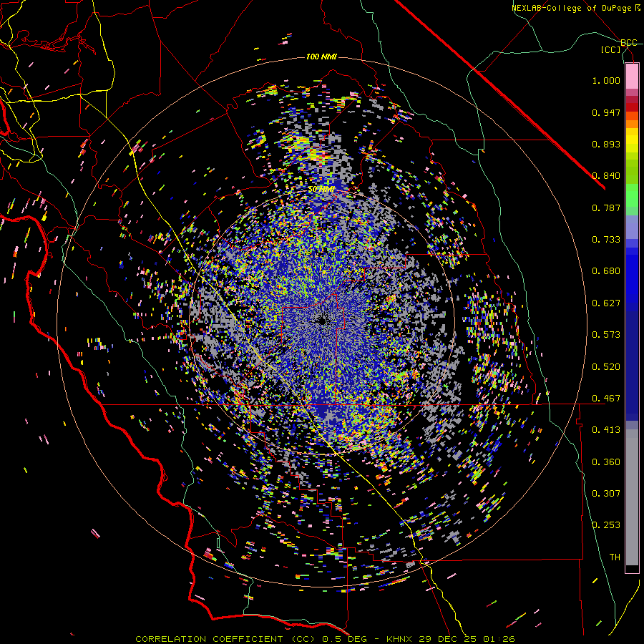Select the 0.360 scale value

(x=606, y=462)
